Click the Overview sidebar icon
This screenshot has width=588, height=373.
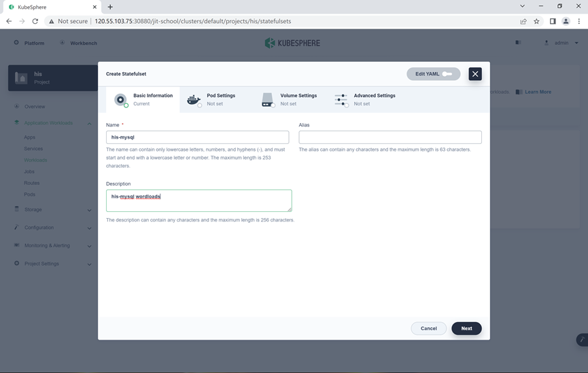click(16, 106)
